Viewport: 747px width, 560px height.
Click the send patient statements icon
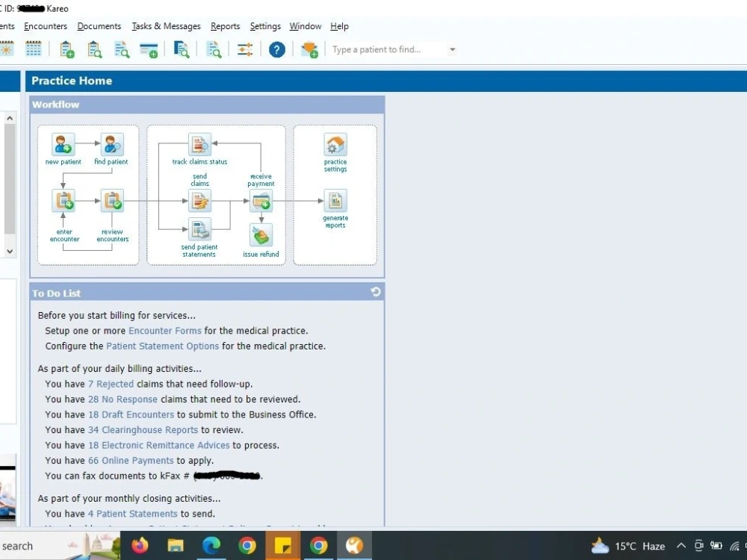pyautogui.click(x=199, y=229)
